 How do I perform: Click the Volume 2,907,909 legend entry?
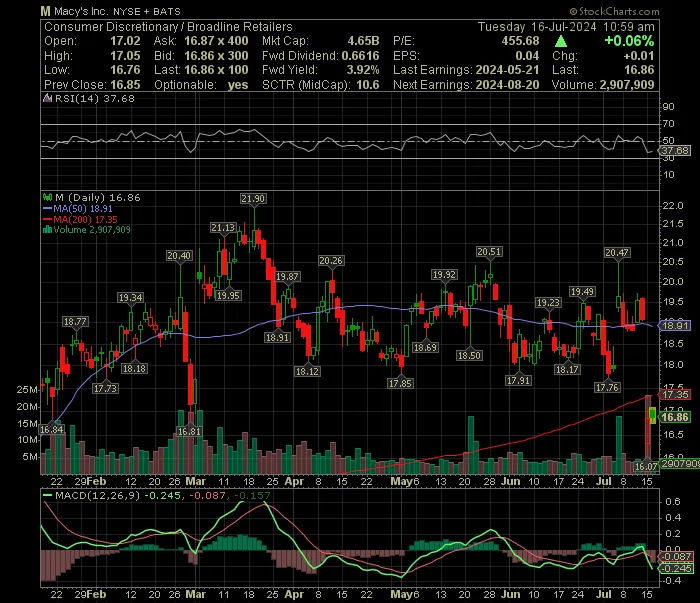click(87, 230)
